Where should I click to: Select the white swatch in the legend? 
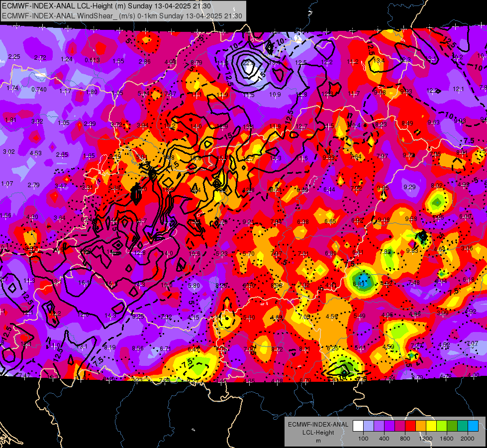click(358, 426)
